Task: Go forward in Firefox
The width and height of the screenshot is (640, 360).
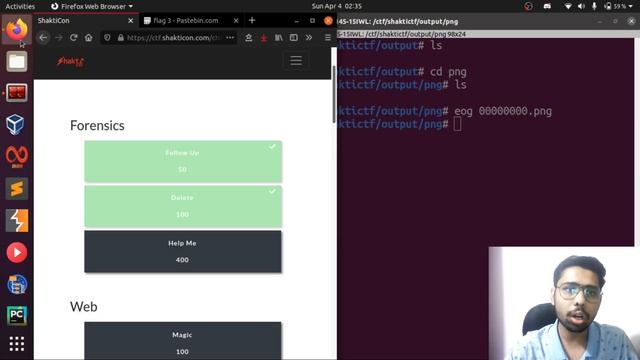Action: click(x=58, y=38)
